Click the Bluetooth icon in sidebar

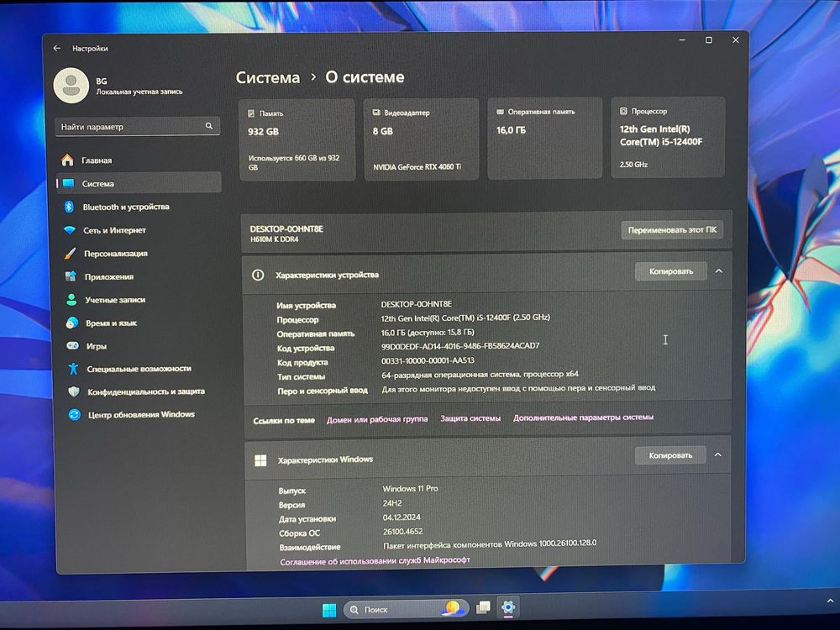click(69, 207)
